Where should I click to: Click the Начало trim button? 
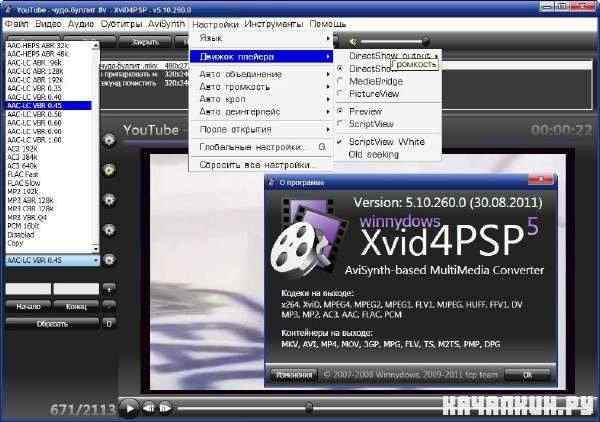(28, 306)
